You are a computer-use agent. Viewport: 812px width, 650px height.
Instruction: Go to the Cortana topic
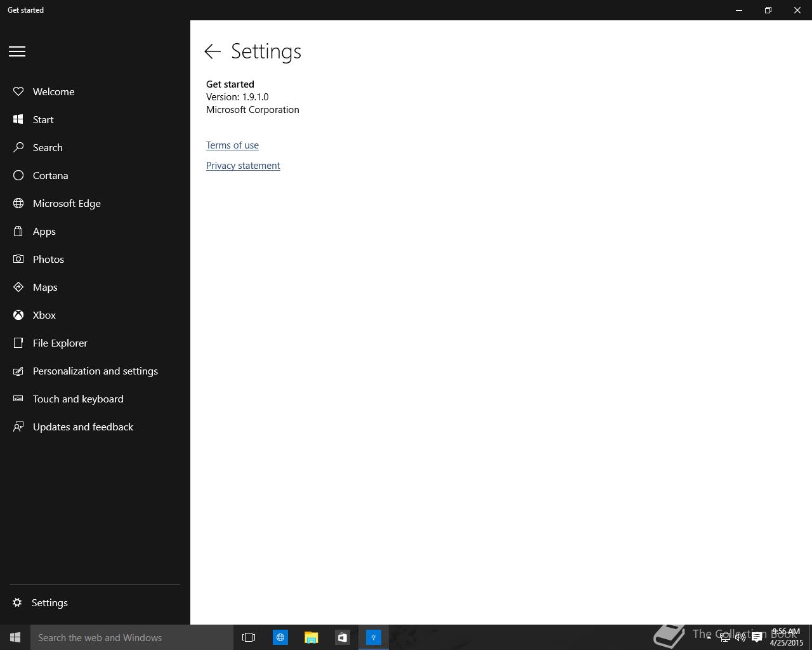coord(51,175)
